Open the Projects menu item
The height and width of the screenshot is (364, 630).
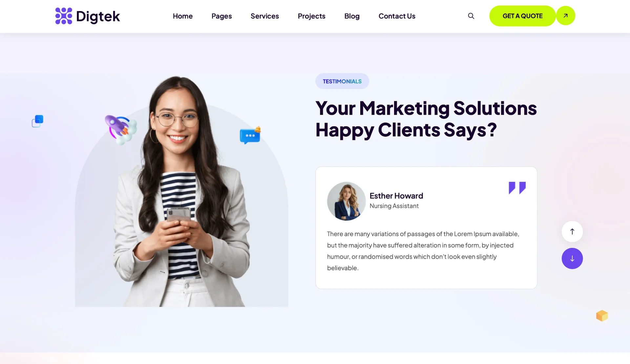click(x=311, y=16)
